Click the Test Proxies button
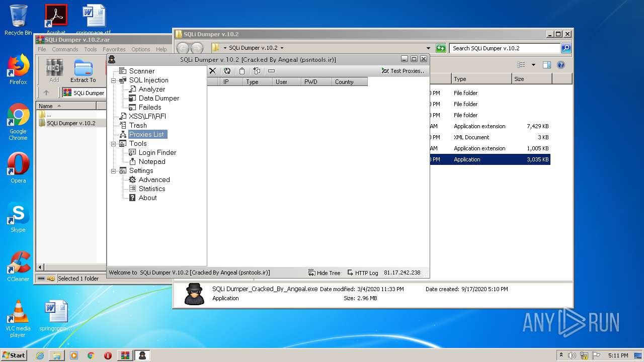 (403, 71)
